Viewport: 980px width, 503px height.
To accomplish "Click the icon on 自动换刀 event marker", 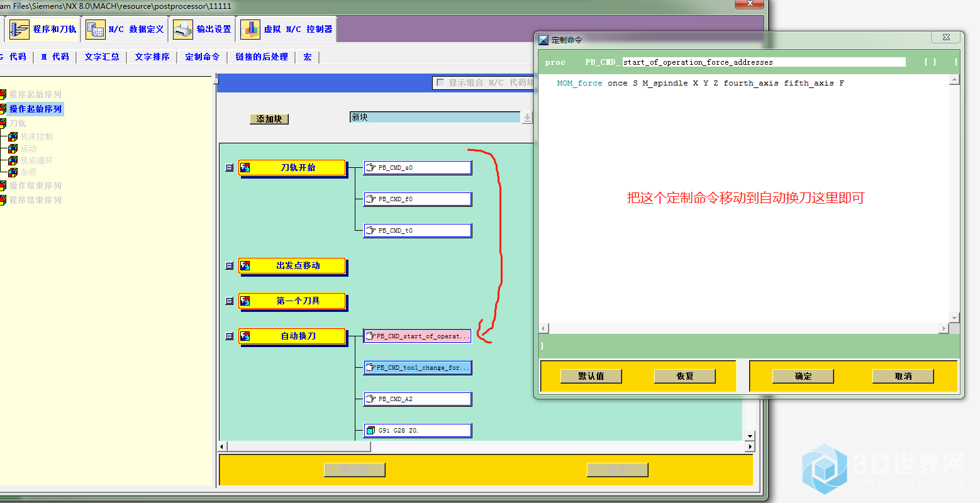I will coord(245,336).
